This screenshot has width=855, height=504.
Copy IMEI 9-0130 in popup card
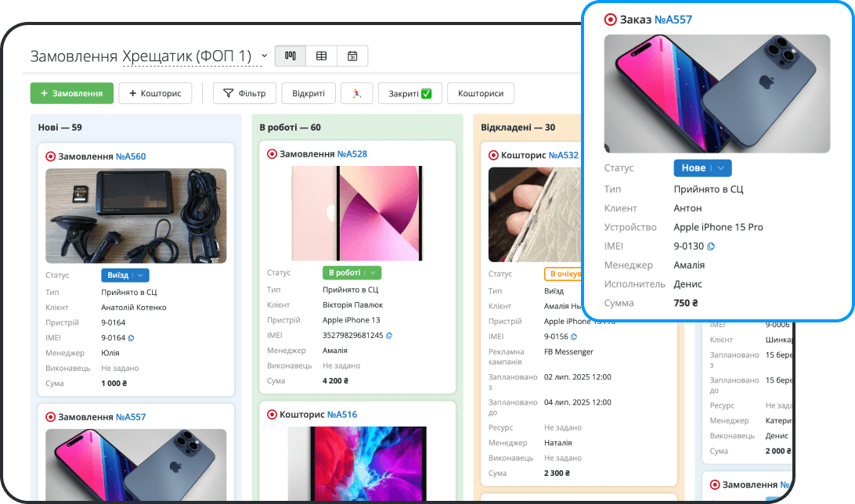click(711, 247)
